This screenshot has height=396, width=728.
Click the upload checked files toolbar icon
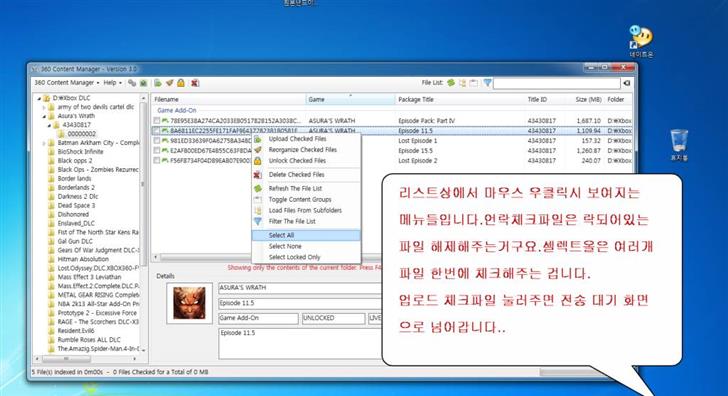[x=158, y=83]
